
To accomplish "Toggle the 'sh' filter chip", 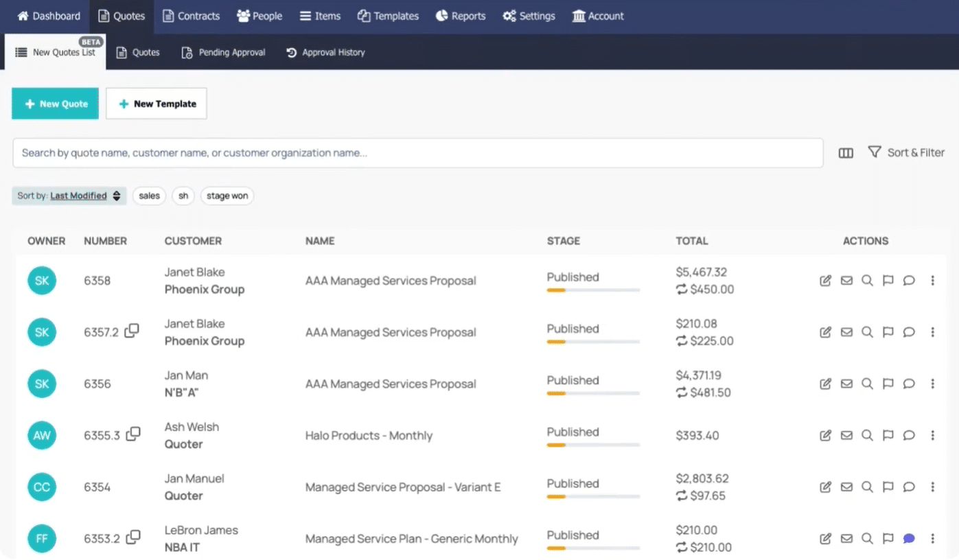I will click(183, 196).
